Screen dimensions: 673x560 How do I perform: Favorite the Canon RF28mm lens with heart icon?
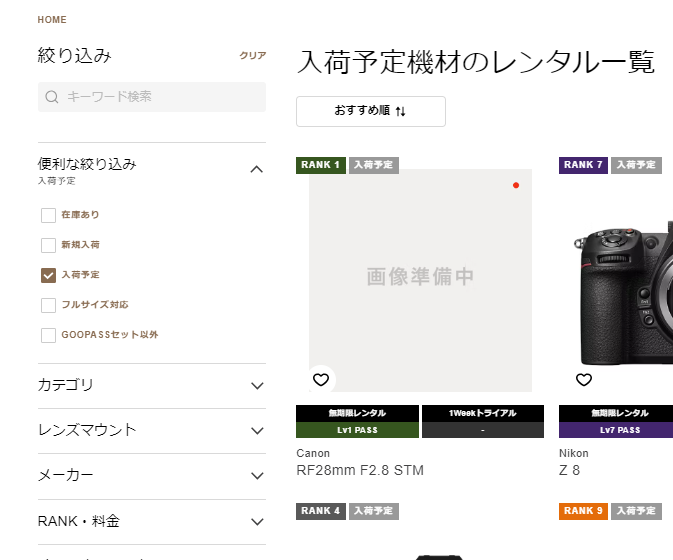[x=321, y=380]
